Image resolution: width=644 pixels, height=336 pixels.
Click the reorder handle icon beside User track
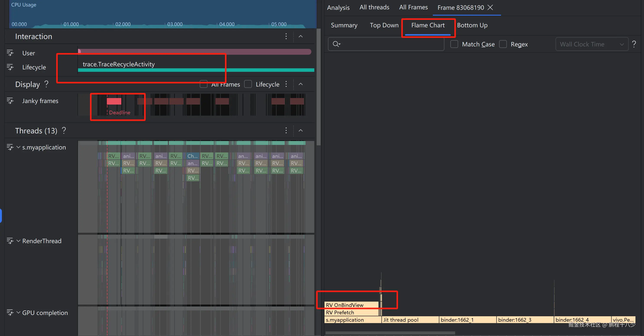click(10, 53)
